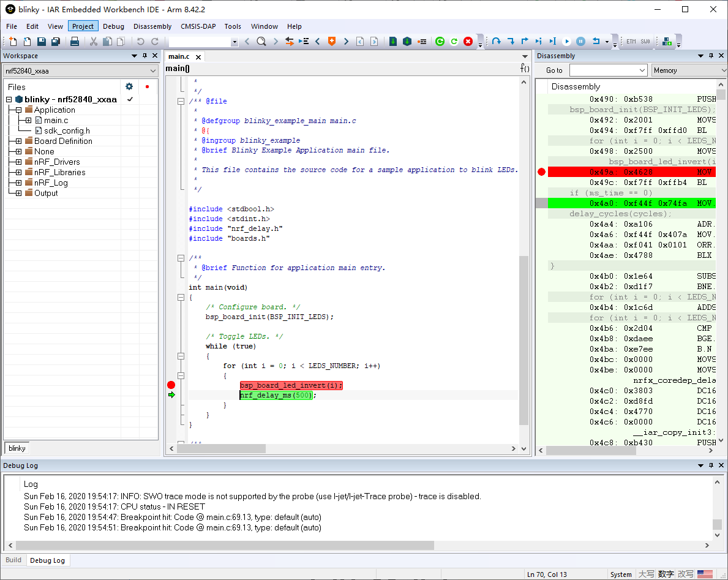Toggle the ETM trace button
The width and height of the screenshot is (728, 580).
click(x=631, y=41)
